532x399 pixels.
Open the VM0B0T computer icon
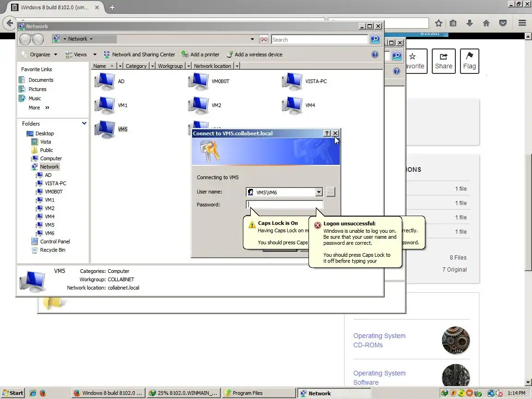pos(199,81)
